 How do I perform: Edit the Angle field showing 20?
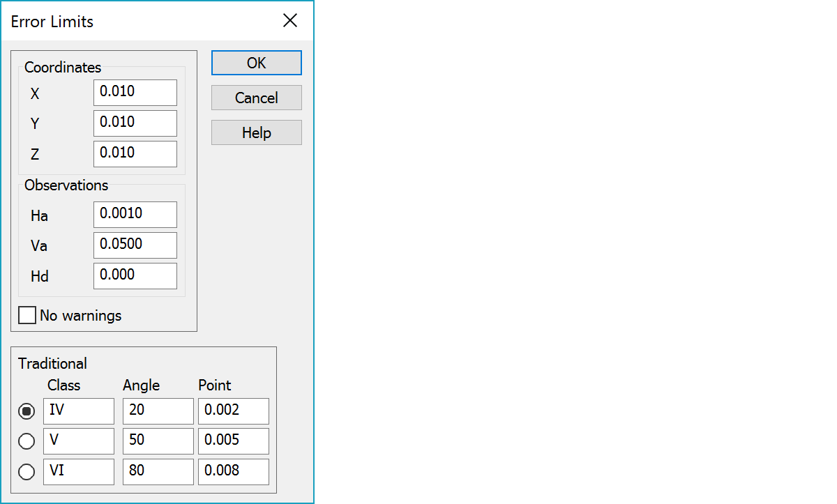(158, 411)
